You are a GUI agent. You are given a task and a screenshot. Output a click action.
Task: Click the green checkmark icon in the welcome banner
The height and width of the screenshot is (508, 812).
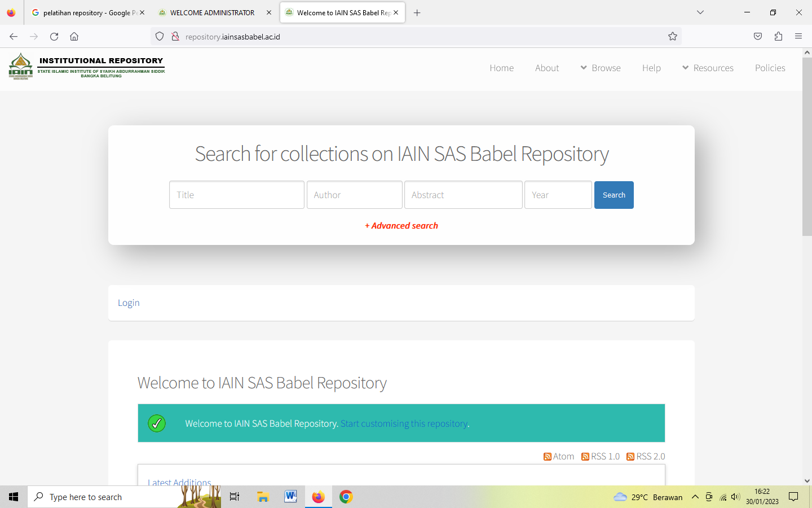pyautogui.click(x=157, y=423)
